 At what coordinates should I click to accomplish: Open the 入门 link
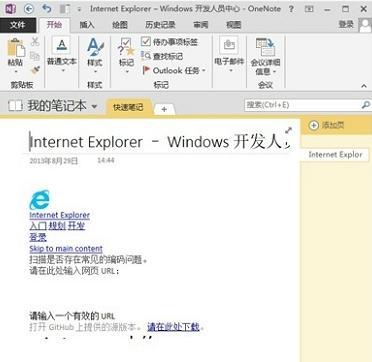[38, 226]
